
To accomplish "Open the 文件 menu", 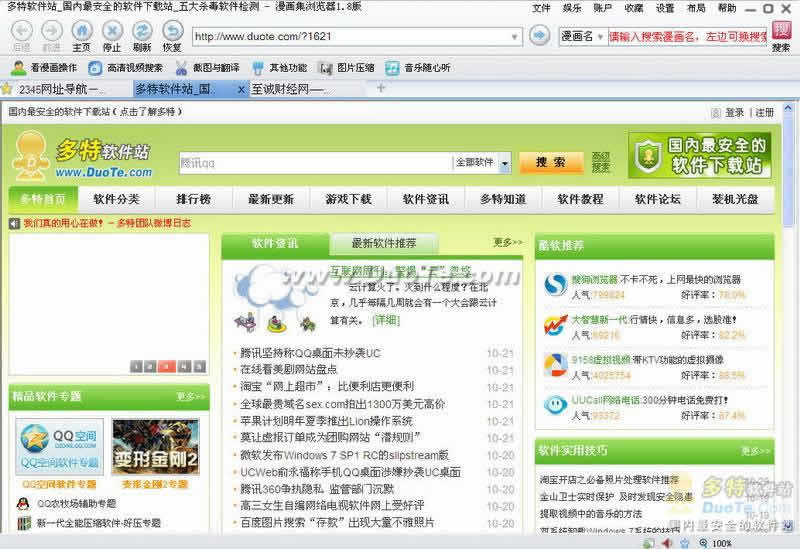I will 541,8.
